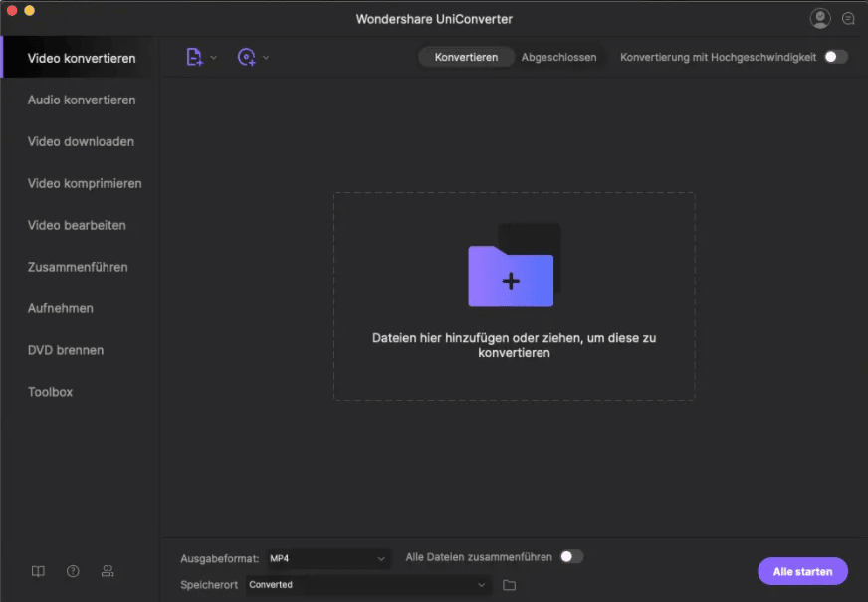Screen dimensions: 868x602
Task: Go to Aufnehmen section
Action: [61, 308]
